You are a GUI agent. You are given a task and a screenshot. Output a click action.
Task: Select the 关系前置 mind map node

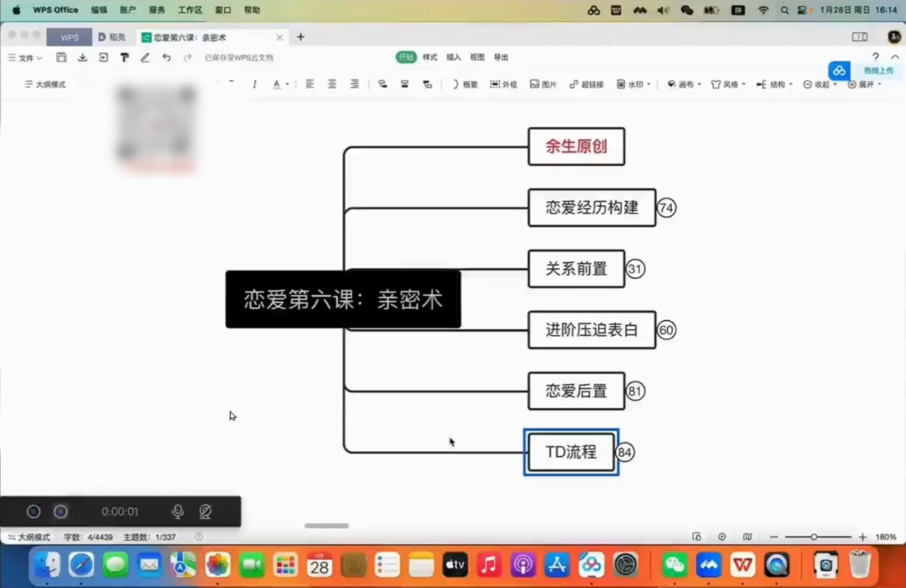point(576,269)
